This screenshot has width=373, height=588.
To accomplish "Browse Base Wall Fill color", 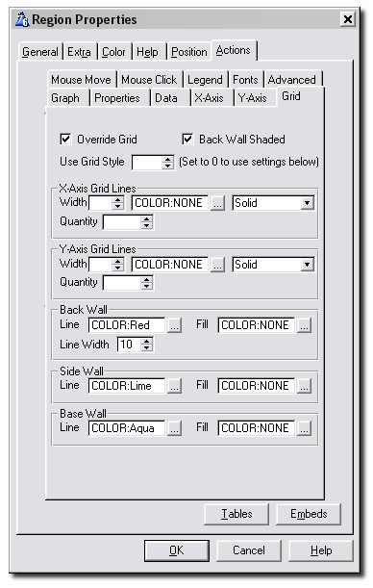I will tap(304, 428).
